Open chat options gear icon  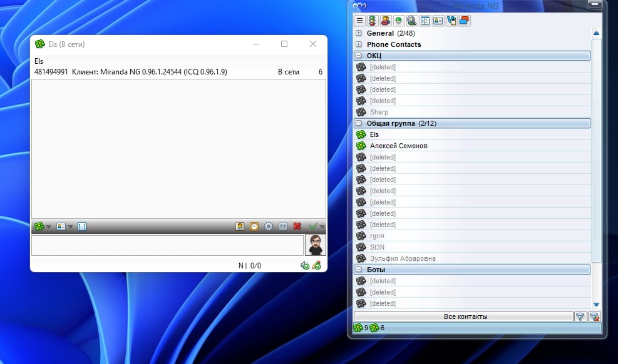[x=269, y=226]
